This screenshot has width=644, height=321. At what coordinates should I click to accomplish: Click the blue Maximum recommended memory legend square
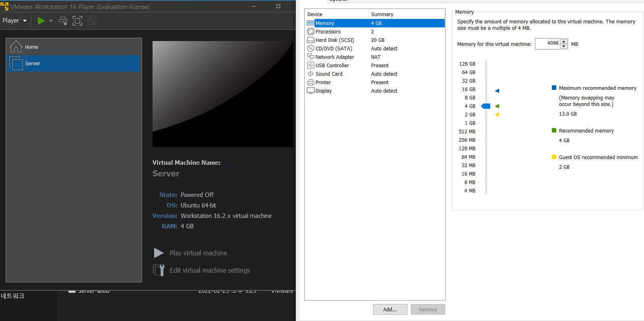coord(554,88)
